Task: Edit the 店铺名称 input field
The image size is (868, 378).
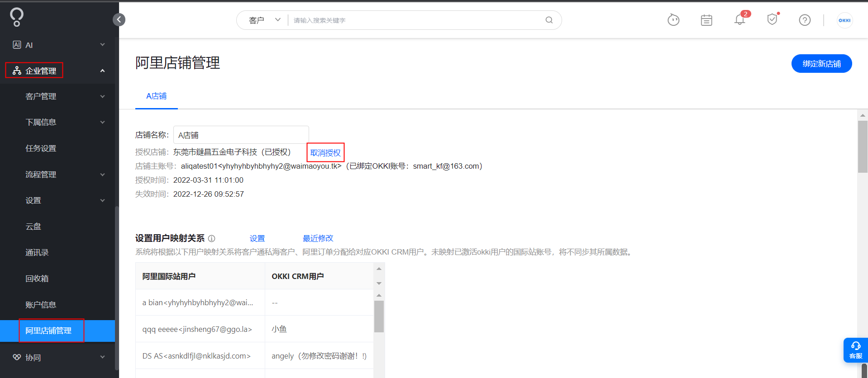Action: pyautogui.click(x=241, y=135)
